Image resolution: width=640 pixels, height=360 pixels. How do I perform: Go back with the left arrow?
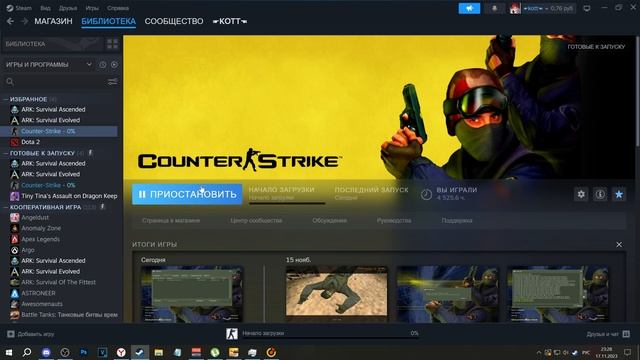(11, 21)
